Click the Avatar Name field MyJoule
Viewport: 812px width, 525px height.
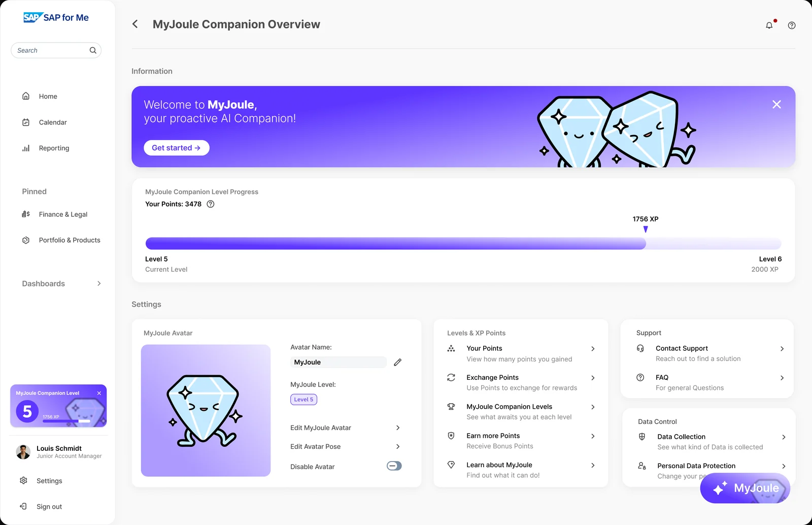click(339, 362)
